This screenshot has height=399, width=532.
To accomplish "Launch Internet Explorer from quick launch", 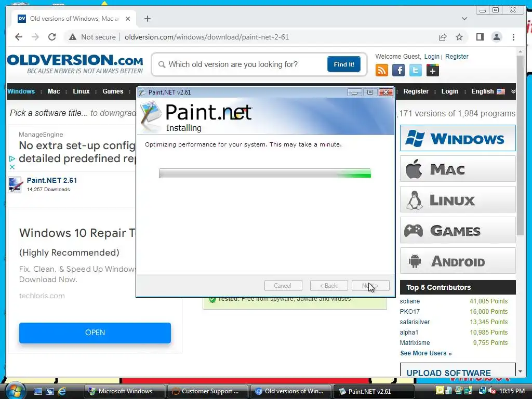I will 62,391.
